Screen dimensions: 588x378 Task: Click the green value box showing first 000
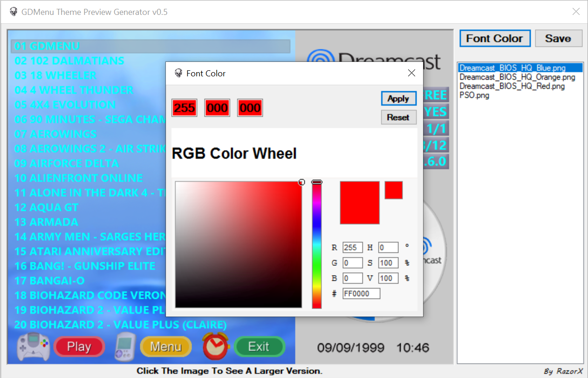217,108
